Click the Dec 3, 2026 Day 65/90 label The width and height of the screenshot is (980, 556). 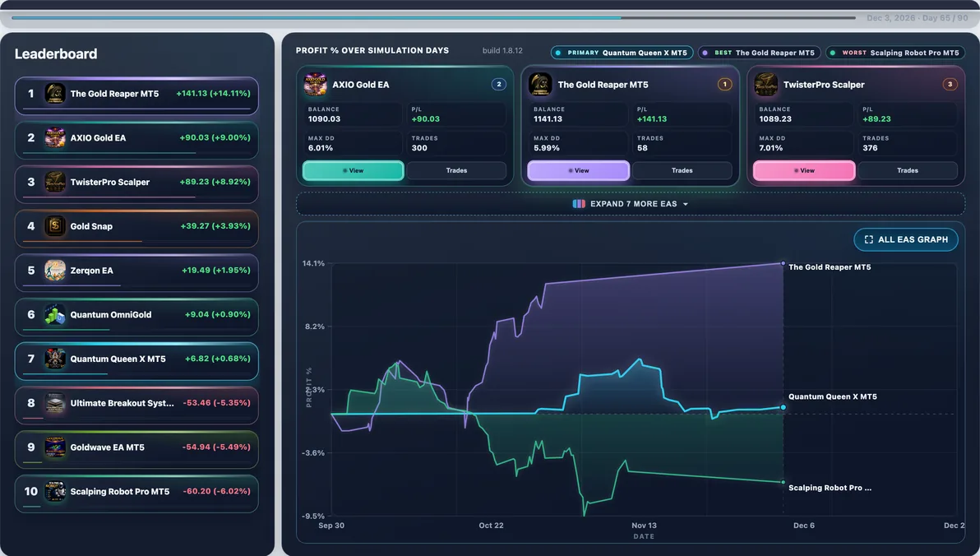click(918, 18)
